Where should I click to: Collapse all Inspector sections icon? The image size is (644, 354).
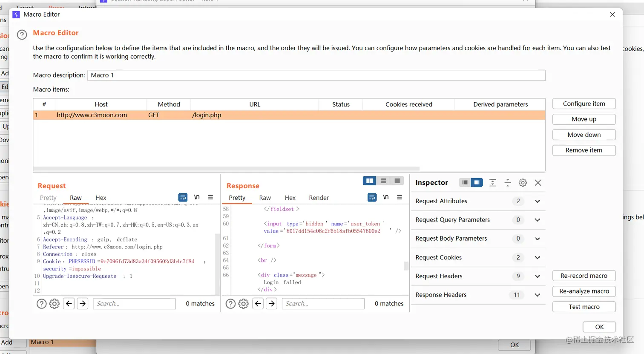(x=508, y=183)
